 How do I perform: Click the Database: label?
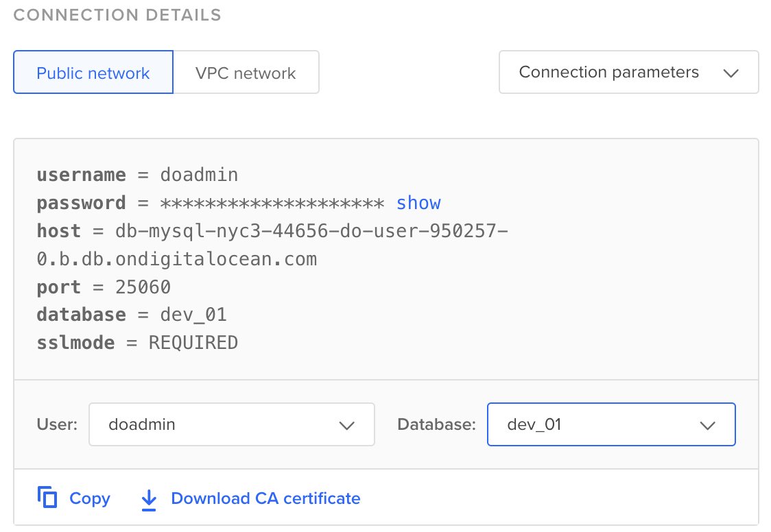(x=437, y=424)
